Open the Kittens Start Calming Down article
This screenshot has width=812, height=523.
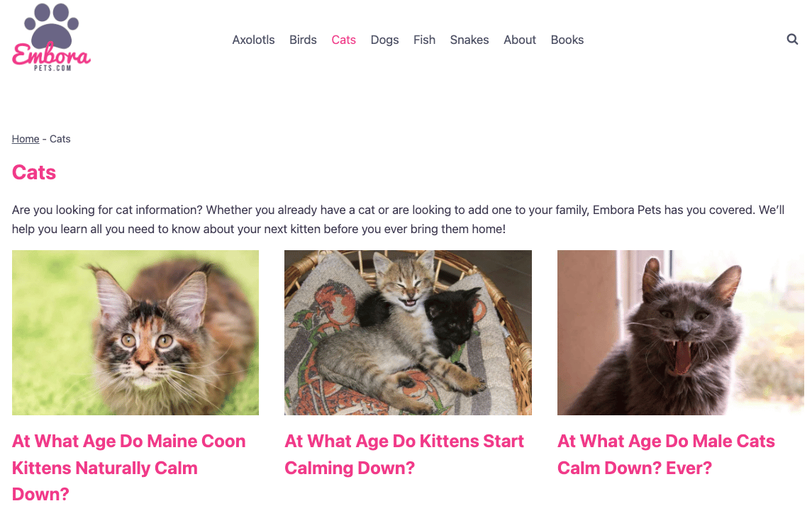tap(404, 454)
